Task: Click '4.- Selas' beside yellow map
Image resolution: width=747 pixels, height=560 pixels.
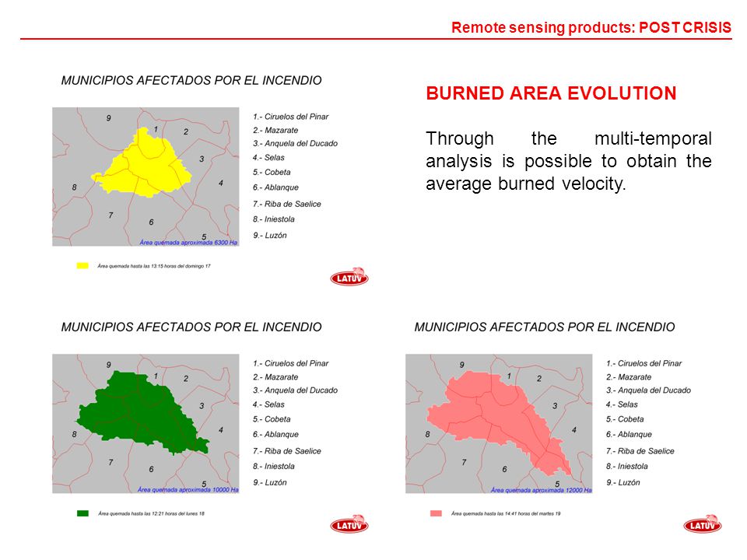Action: tap(268, 157)
